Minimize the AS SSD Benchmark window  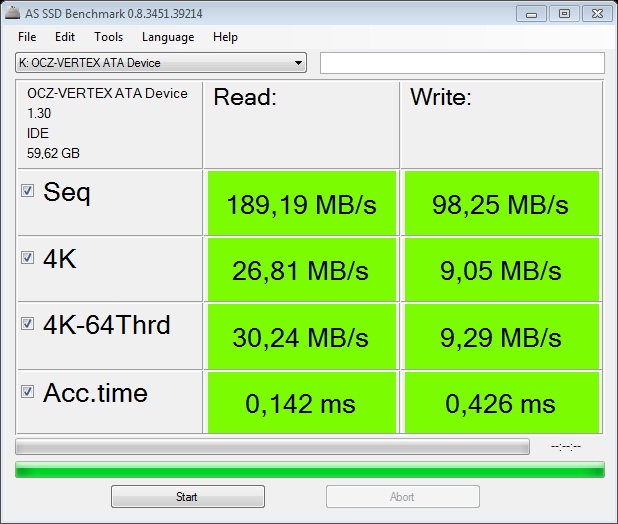click(531, 14)
